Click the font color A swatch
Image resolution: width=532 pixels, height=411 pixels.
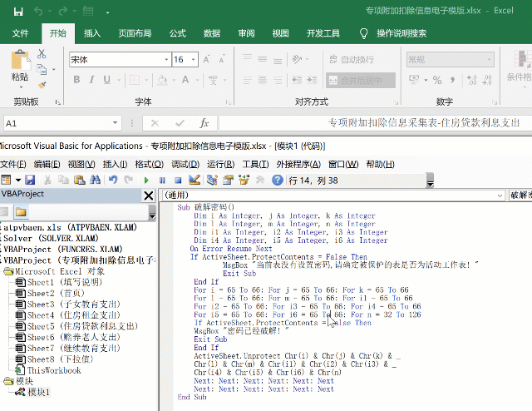click(185, 80)
